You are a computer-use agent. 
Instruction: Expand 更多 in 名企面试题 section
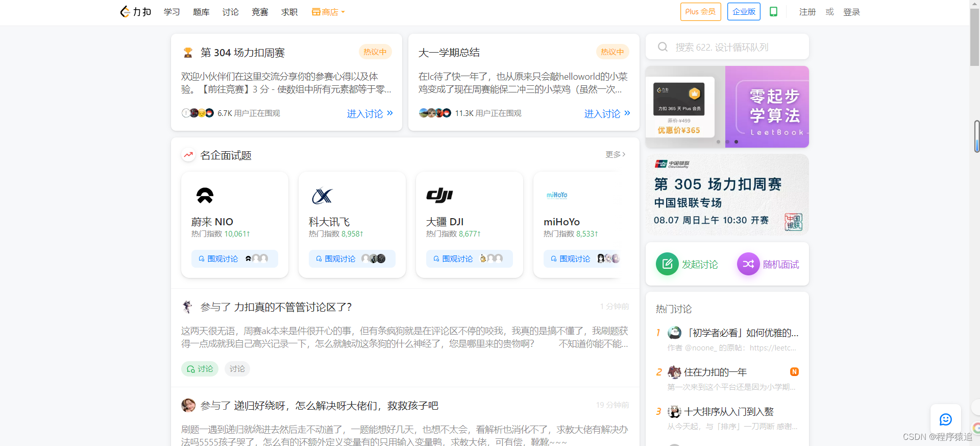coord(615,154)
